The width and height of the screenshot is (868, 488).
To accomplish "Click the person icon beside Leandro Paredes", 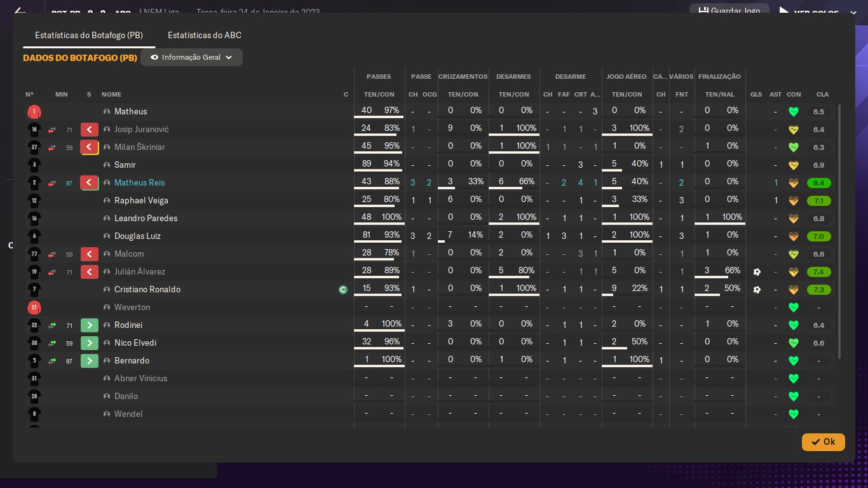I will coord(107,219).
